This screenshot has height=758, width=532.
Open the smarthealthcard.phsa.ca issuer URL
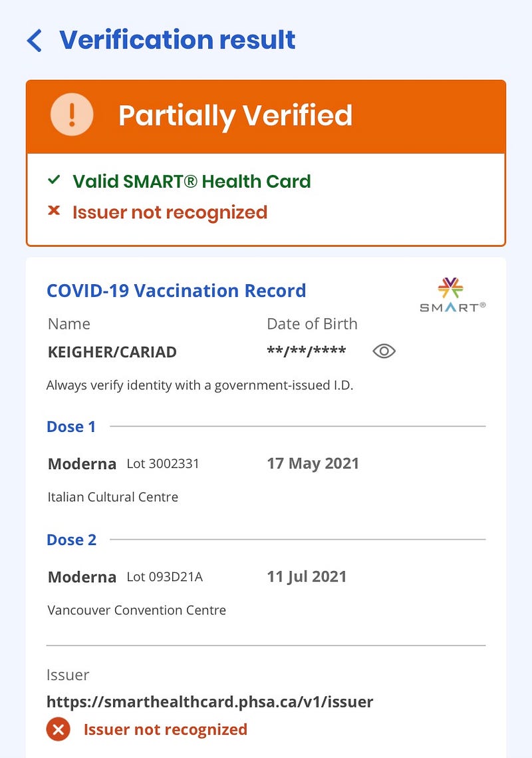209,701
